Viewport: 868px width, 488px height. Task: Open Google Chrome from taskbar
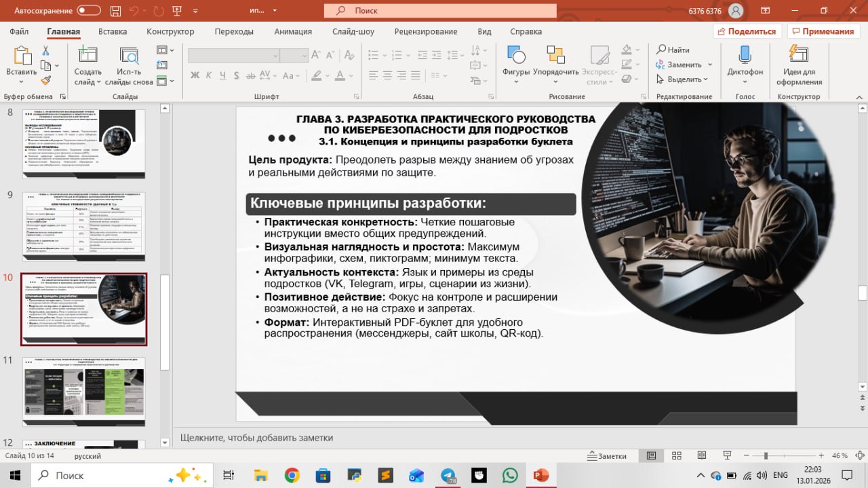[x=292, y=475]
